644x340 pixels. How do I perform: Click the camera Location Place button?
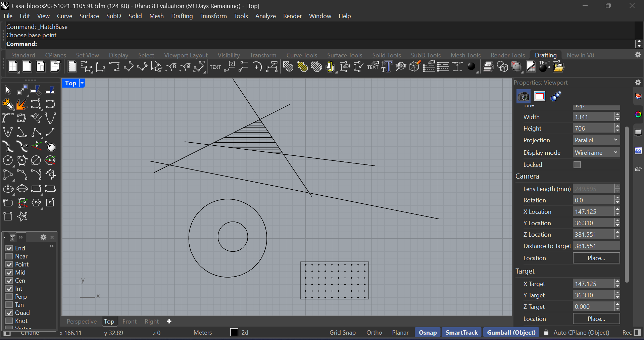pyautogui.click(x=596, y=258)
